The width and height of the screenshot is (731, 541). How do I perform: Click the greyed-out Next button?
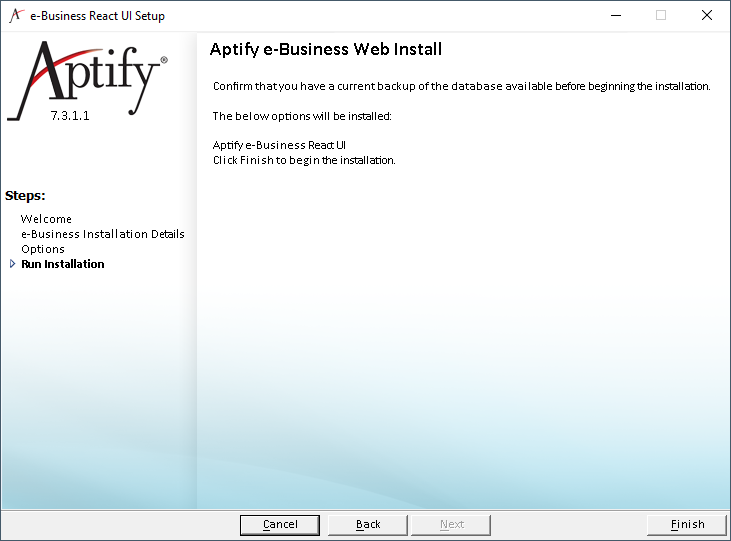451,525
